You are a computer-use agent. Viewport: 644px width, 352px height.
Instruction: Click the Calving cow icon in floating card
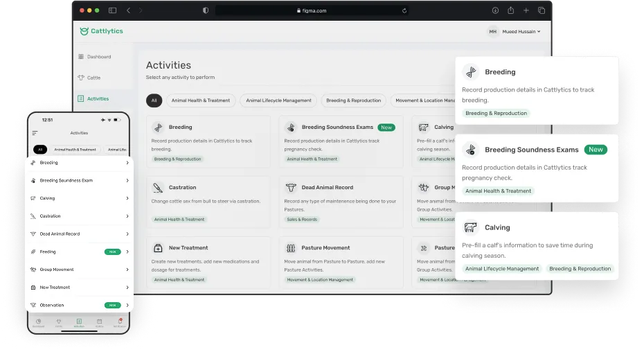(x=471, y=227)
